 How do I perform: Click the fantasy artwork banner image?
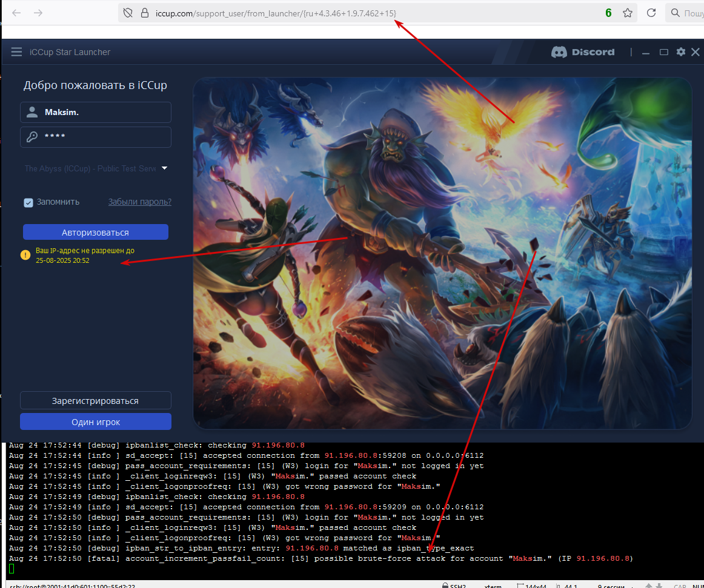(x=442, y=253)
